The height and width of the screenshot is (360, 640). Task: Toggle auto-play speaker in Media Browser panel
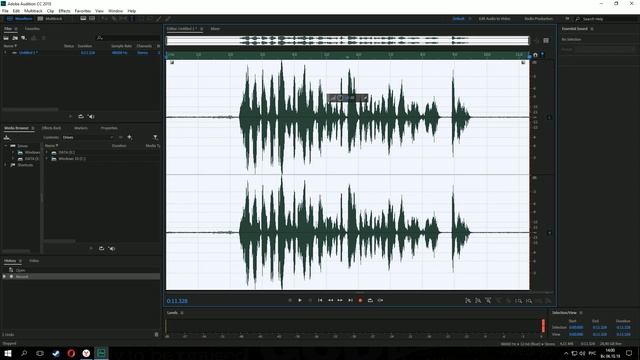112,249
